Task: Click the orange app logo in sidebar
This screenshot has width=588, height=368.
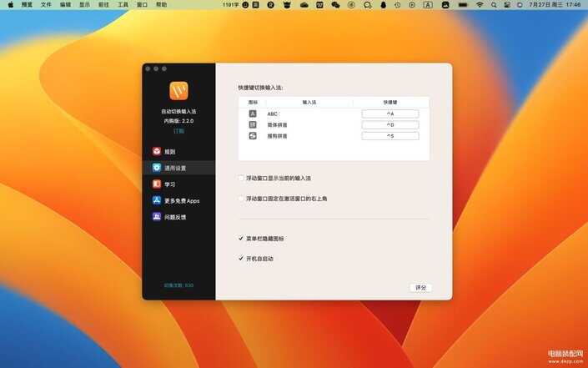Action: click(x=178, y=90)
